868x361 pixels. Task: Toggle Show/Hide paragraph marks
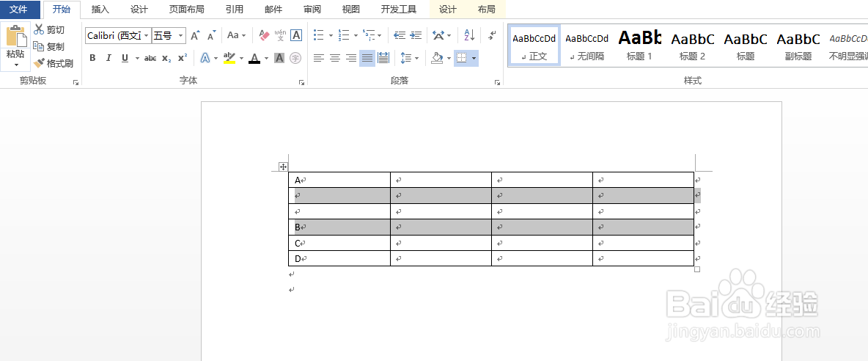point(492,35)
